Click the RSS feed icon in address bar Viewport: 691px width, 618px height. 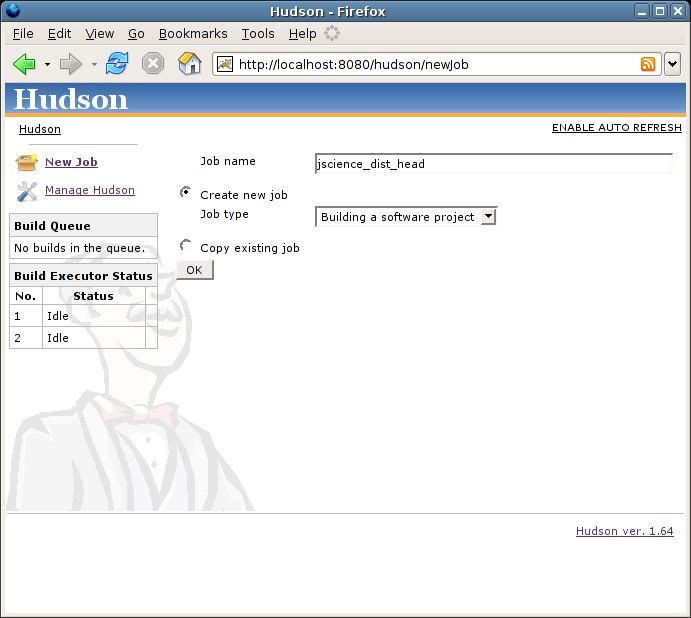tap(648, 64)
